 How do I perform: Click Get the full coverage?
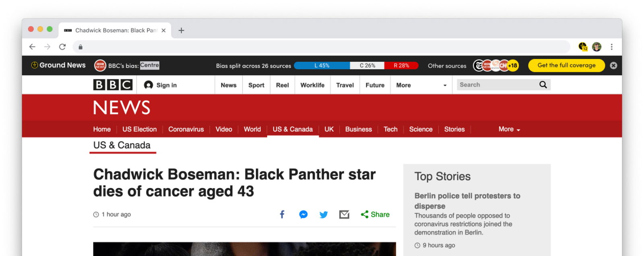[x=566, y=66]
